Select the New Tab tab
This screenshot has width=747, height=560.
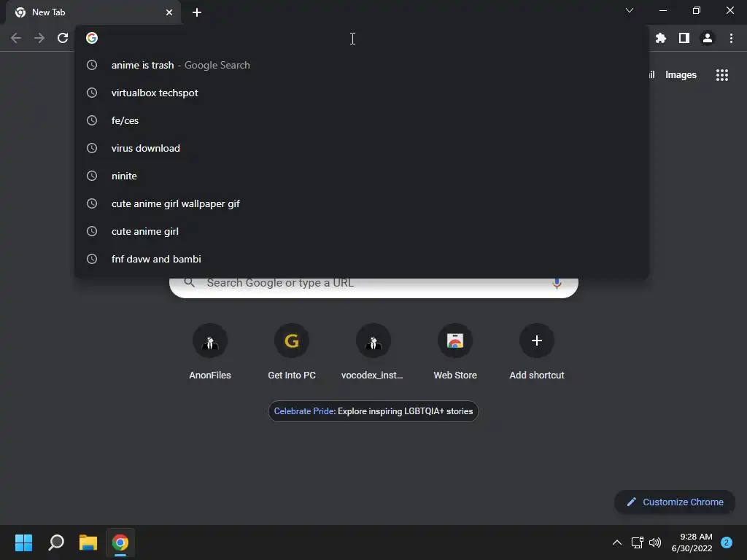pos(93,12)
